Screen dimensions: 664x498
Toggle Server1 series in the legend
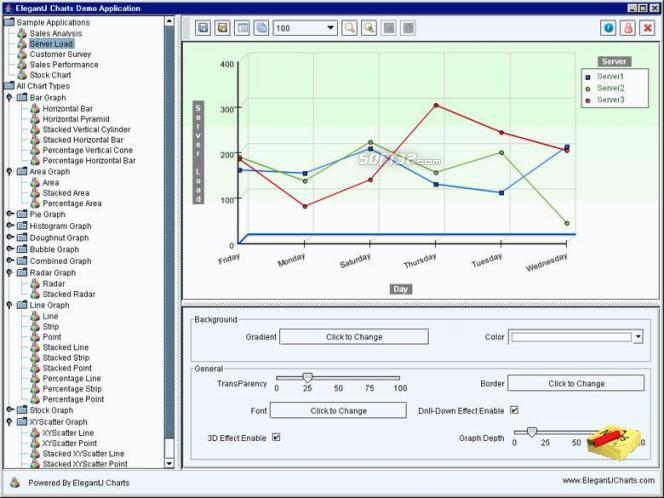click(x=604, y=77)
